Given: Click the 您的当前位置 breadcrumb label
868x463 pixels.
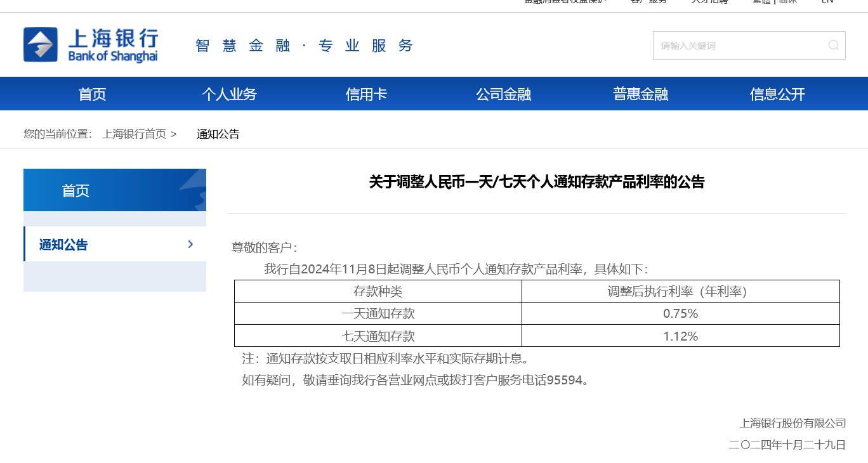Looking at the screenshot, I should tap(58, 134).
